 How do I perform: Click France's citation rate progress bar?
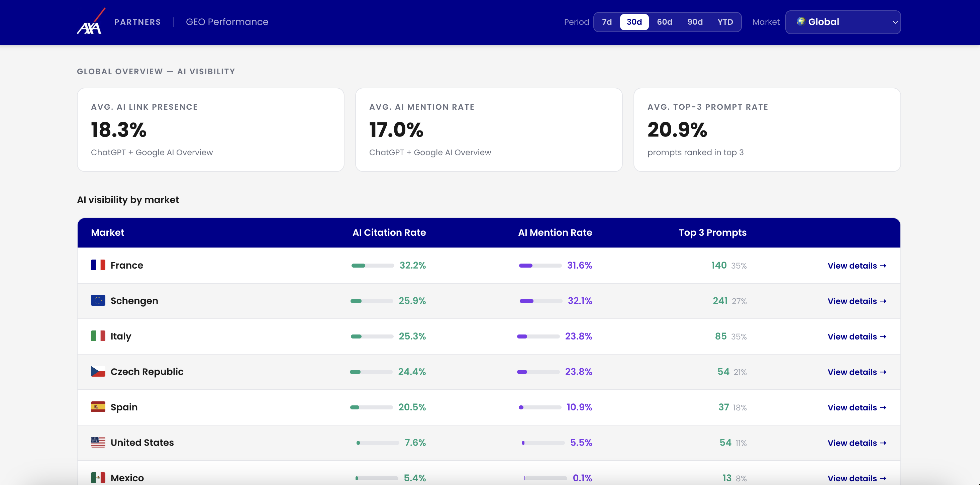pos(373,266)
